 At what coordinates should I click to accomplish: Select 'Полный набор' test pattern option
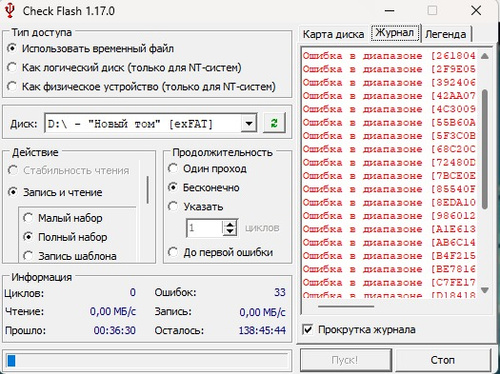coord(65,237)
